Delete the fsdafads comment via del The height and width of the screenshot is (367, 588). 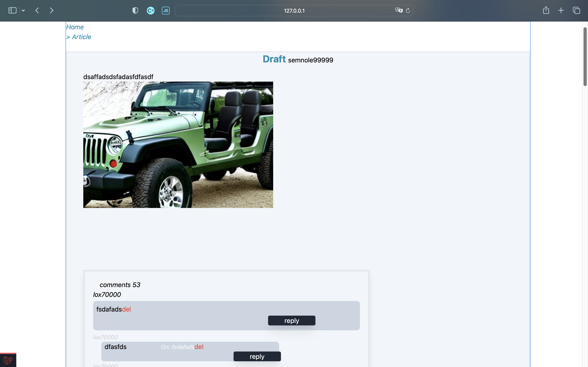click(x=126, y=309)
